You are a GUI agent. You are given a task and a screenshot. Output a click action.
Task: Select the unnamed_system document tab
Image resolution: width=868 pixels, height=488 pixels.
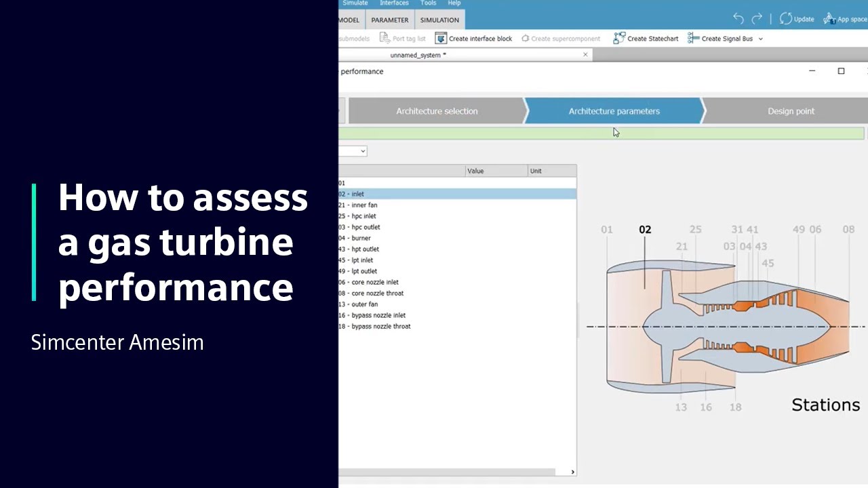(418, 55)
